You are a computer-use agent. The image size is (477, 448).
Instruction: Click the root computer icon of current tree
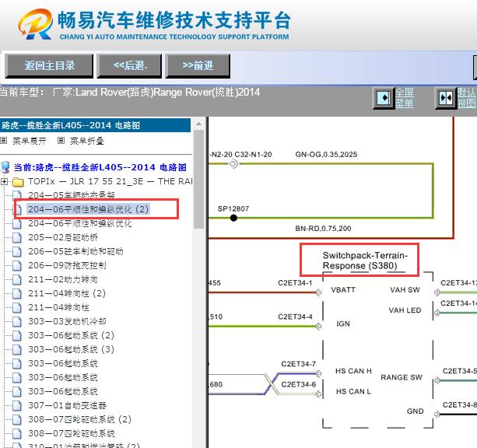pyautogui.click(x=5, y=167)
